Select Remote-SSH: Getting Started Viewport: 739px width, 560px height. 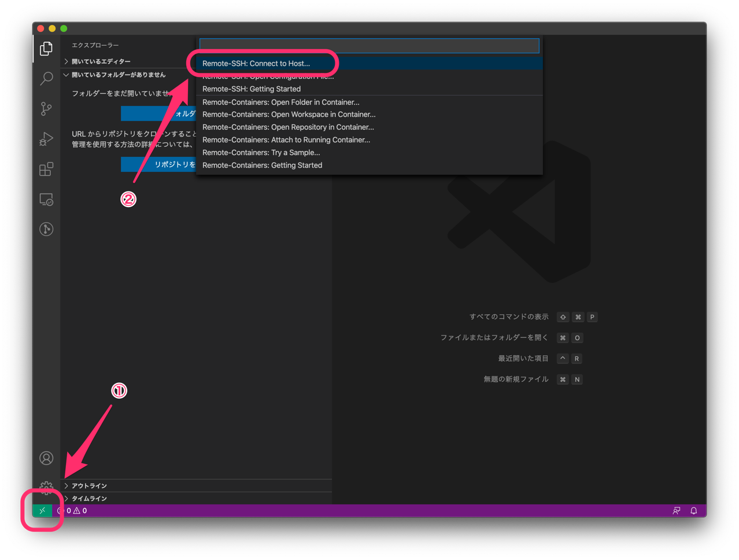click(x=369, y=89)
